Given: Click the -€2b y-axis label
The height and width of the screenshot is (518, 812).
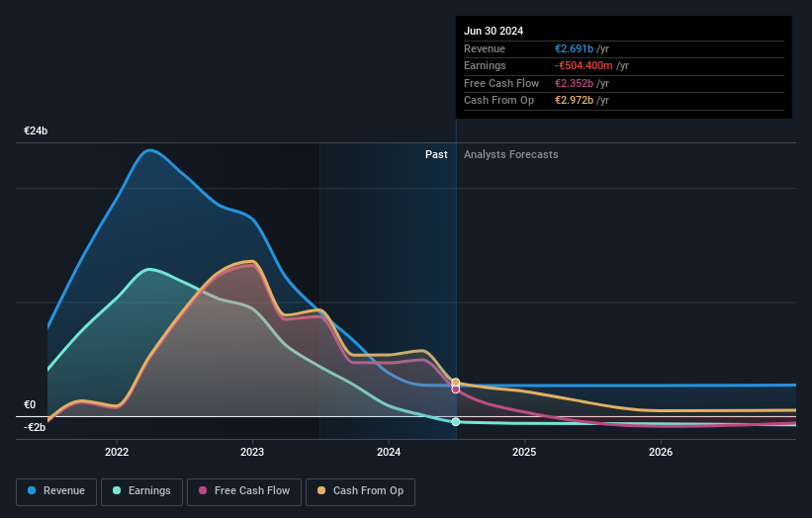Looking at the screenshot, I should 35,427.
